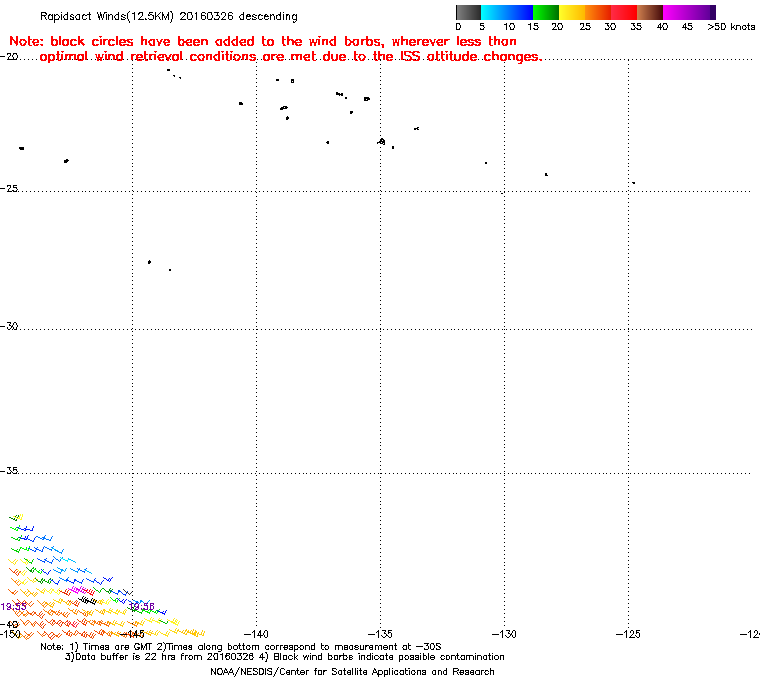This screenshot has height=688, width=760.
Task: Click the black contaminated wind barbs in swath
Action: click(88, 601)
